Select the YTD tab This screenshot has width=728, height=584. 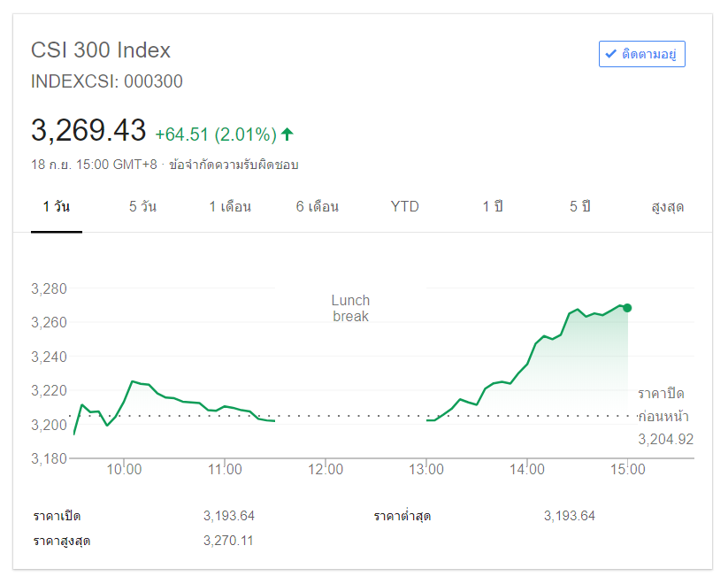click(405, 207)
